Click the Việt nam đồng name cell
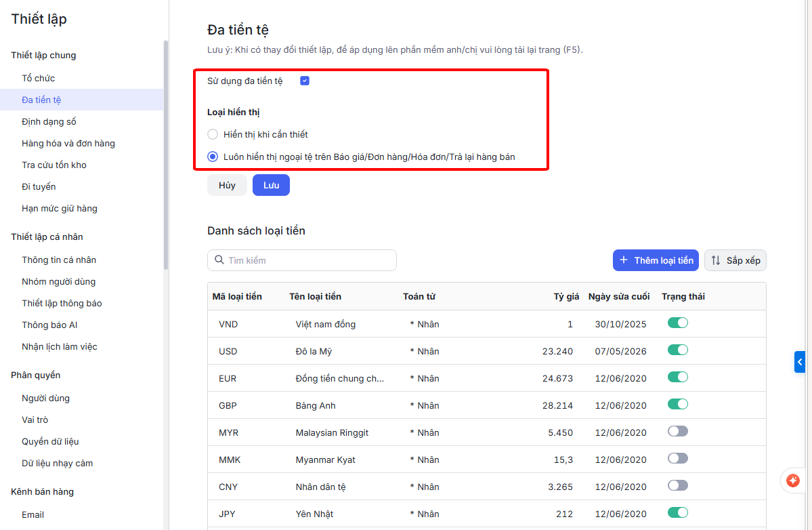The width and height of the screenshot is (812, 530). pyautogui.click(x=326, y=325)
